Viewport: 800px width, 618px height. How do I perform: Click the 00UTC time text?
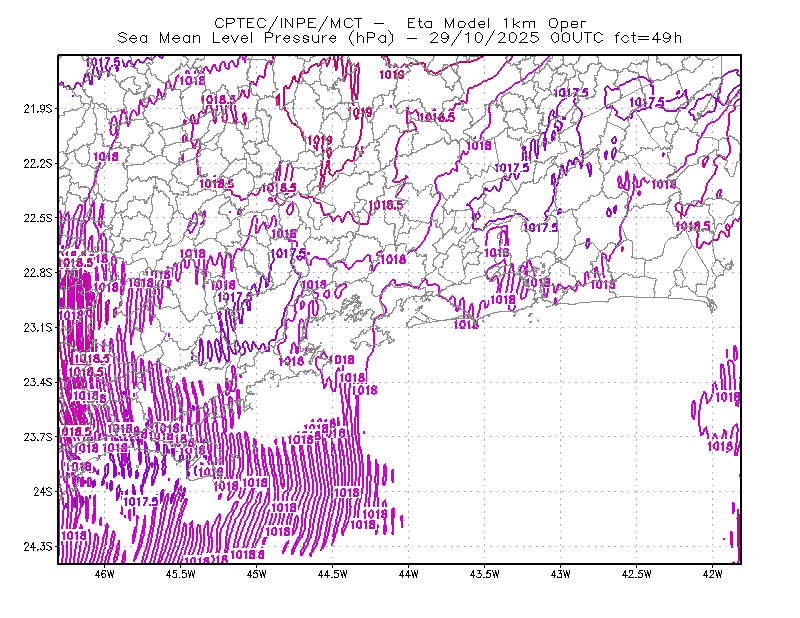point(577,38)
